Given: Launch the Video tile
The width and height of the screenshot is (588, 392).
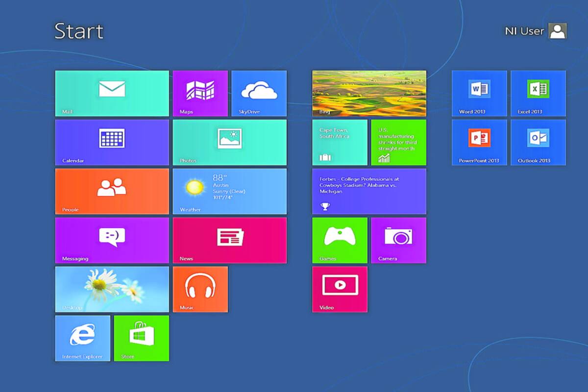Looking at the screenshot, I should 340,289.
